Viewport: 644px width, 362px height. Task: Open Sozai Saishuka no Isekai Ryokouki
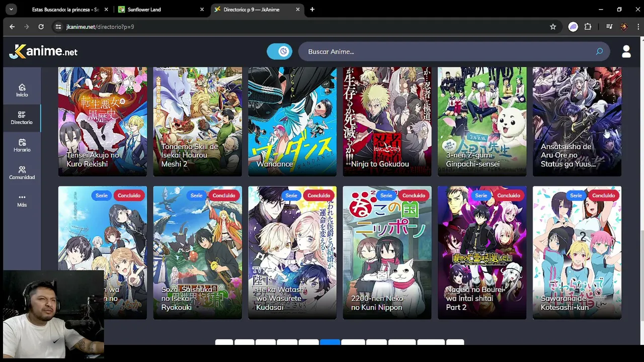(x=197, y=252)
